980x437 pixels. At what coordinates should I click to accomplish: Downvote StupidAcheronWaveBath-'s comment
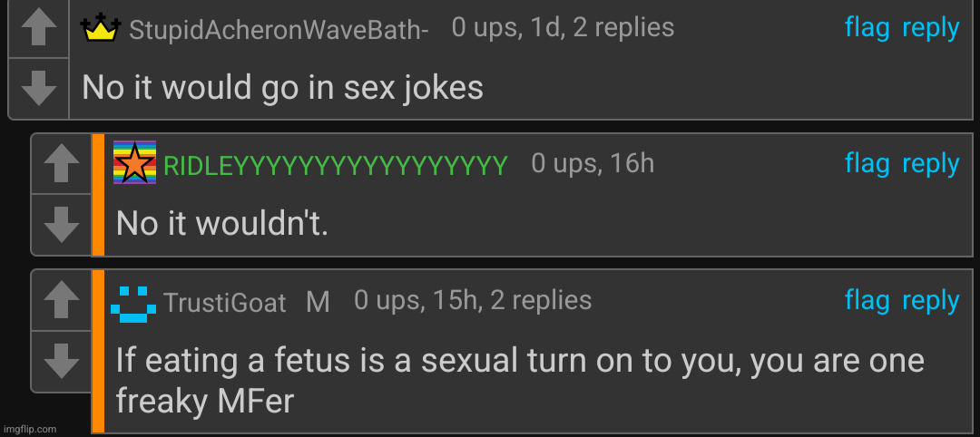tap(38, 87)
